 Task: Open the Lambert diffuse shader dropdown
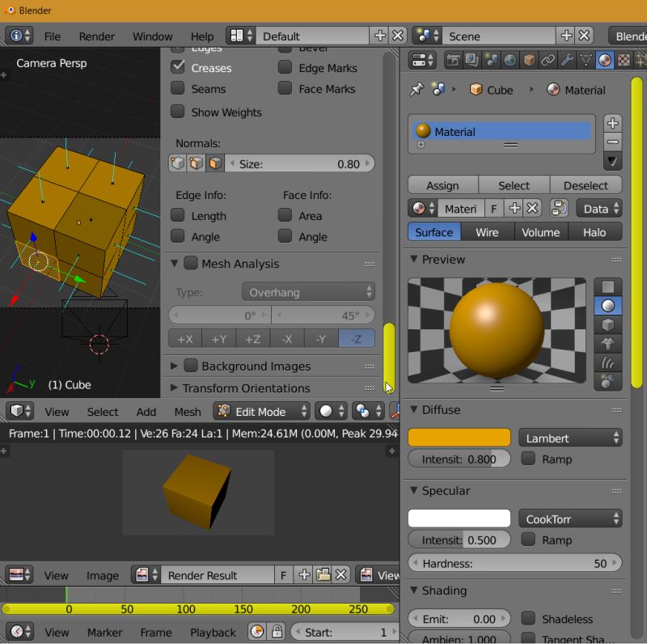tap(570, 437)
